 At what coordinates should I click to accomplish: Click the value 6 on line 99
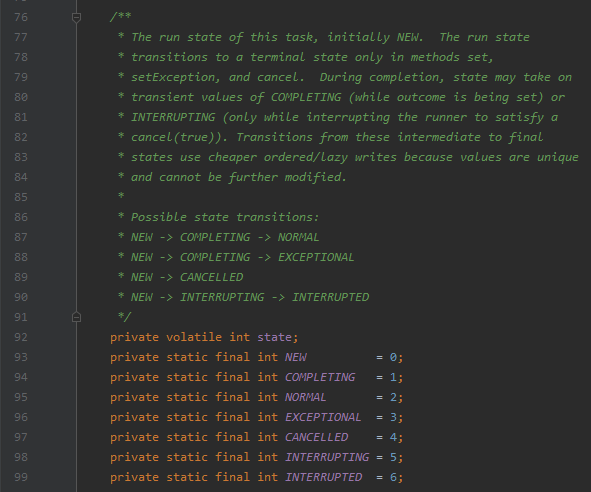(x=393, y=477)
